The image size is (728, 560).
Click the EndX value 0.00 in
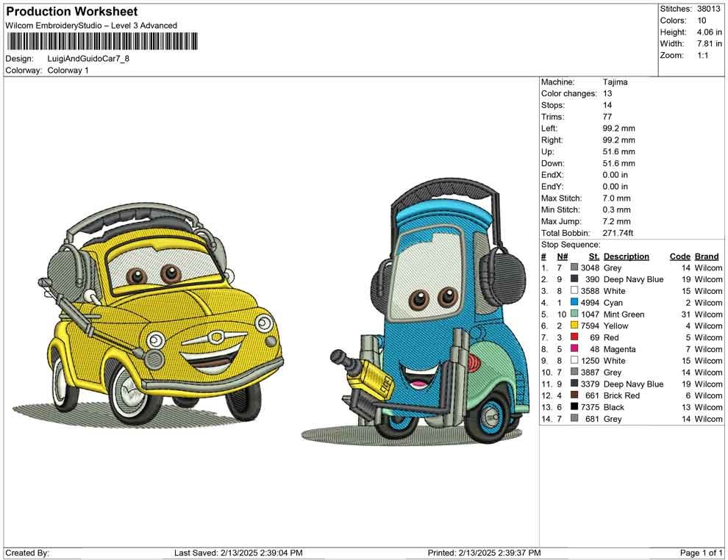615,175
